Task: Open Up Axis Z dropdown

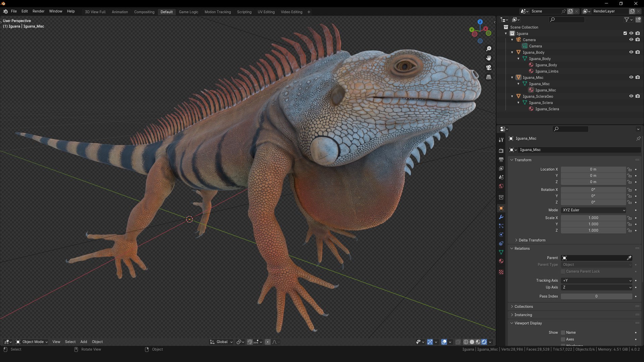Action: (x=597, y=287)
